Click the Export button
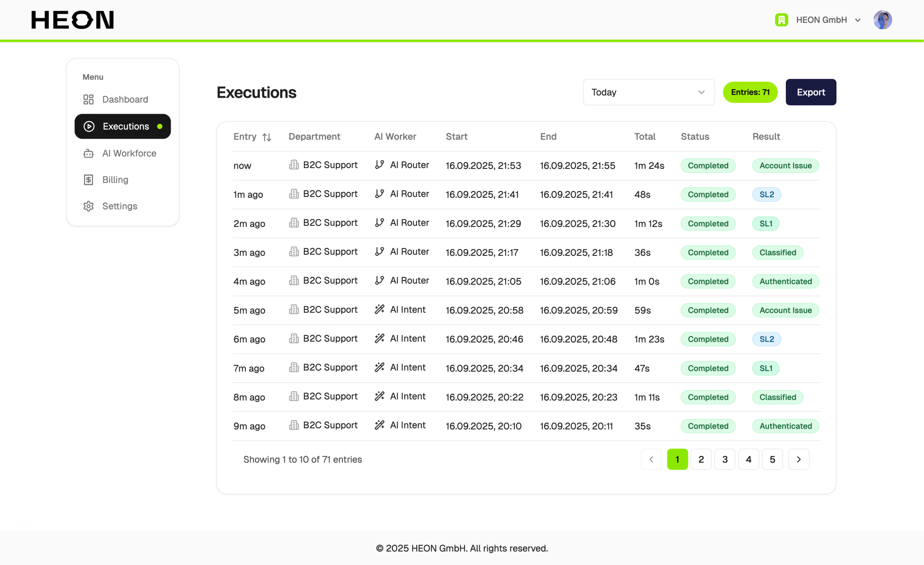 (x=811, y=92)
